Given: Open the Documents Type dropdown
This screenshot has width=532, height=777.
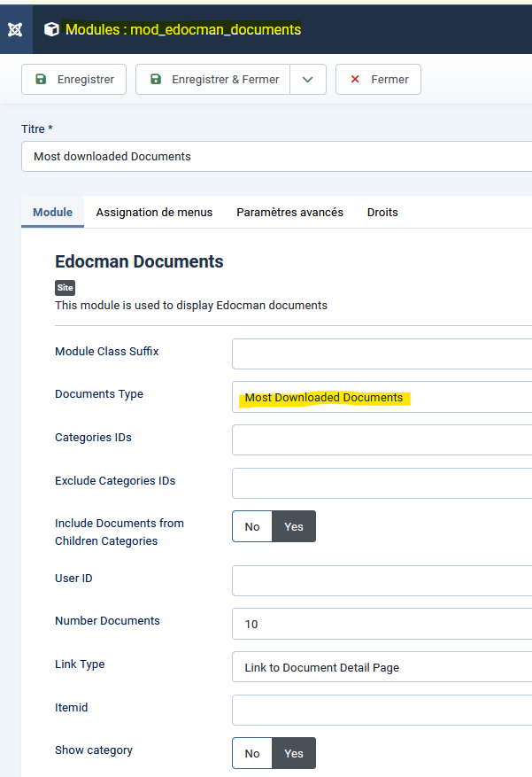Looking at the screenshot, I should click(x=382, y=397).
